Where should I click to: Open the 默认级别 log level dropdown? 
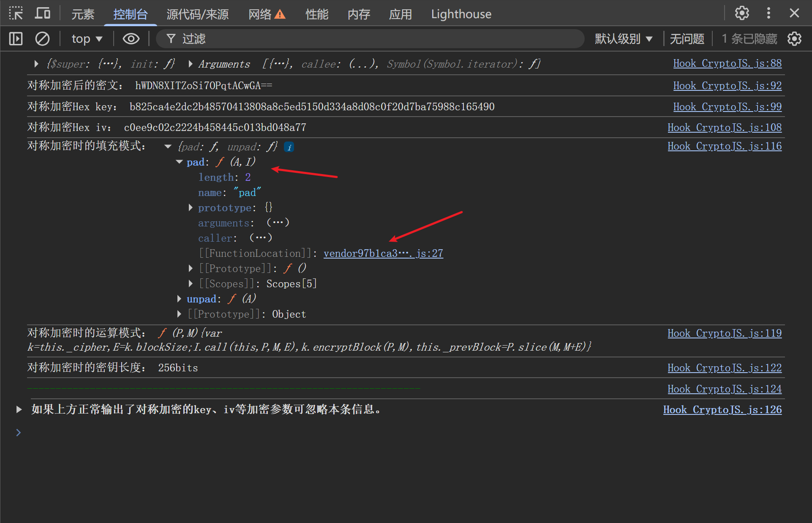[624, 39]
